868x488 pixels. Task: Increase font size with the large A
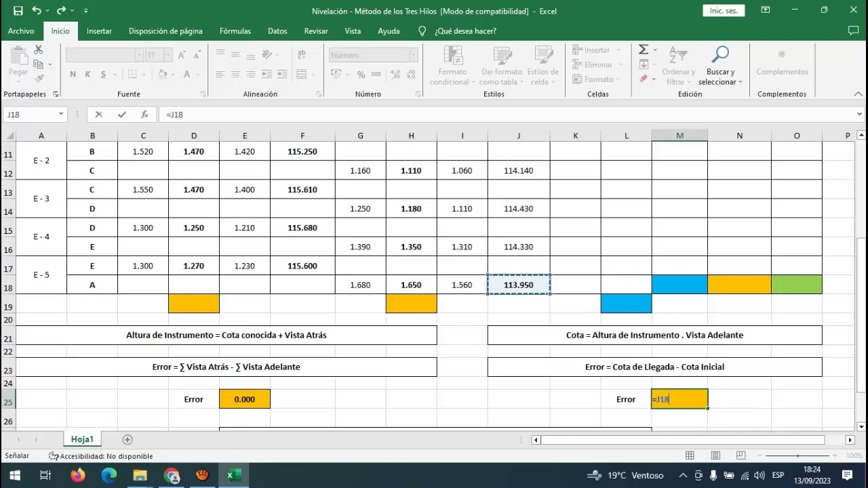point(182,55)
